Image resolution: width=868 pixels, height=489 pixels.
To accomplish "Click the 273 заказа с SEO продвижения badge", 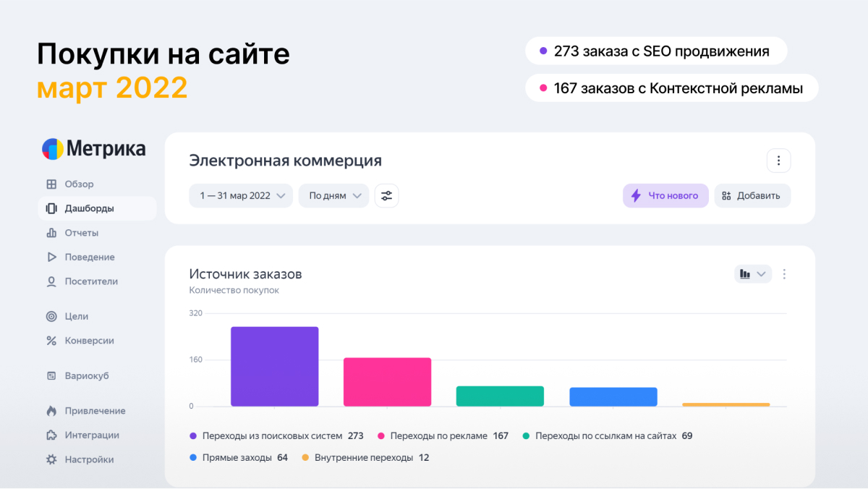I will tap(656, 51).
